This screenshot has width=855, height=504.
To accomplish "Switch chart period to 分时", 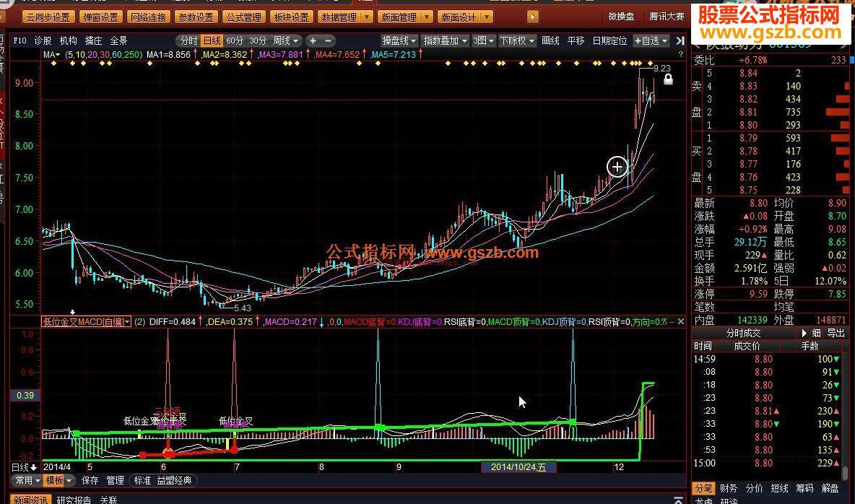I will (x=188, y=41).
